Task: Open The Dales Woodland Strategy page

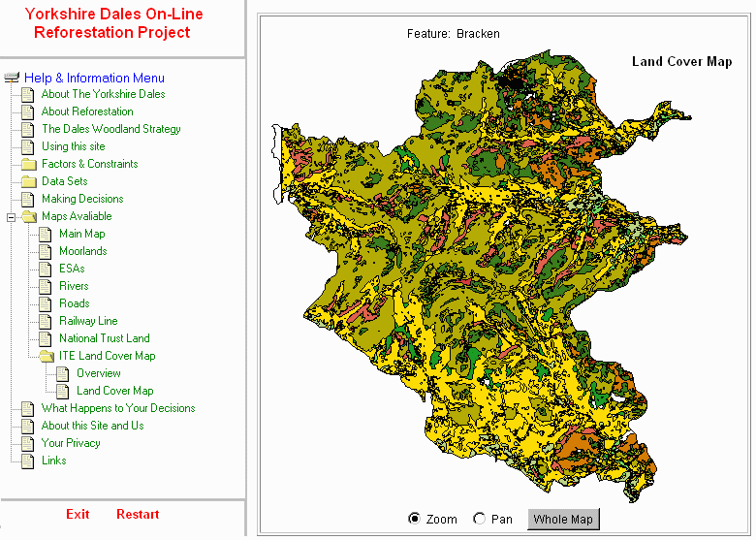Action: [110, 129]
